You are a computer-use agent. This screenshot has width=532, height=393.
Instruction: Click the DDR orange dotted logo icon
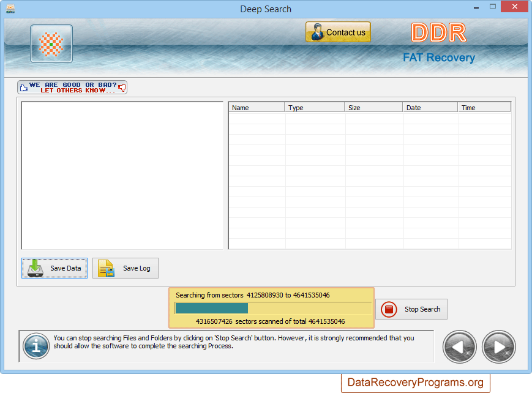tap(51, 44)
